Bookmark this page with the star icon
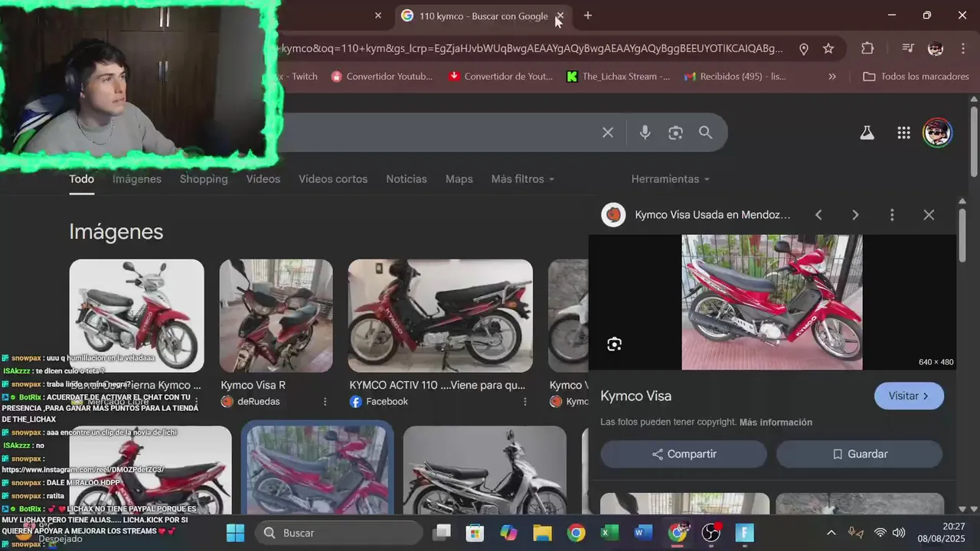Image resolution: width=980 pixels, height=551 pixels. tap(828, 48)
